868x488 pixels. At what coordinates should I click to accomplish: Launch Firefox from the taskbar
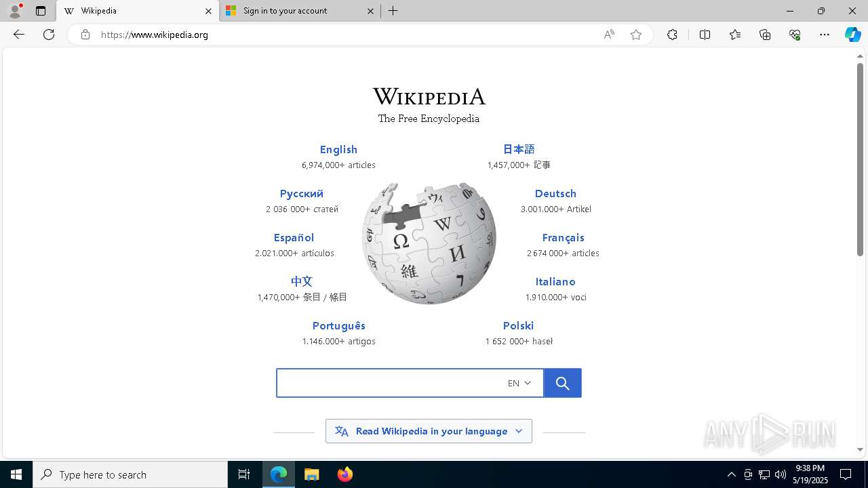coord(344,474)
